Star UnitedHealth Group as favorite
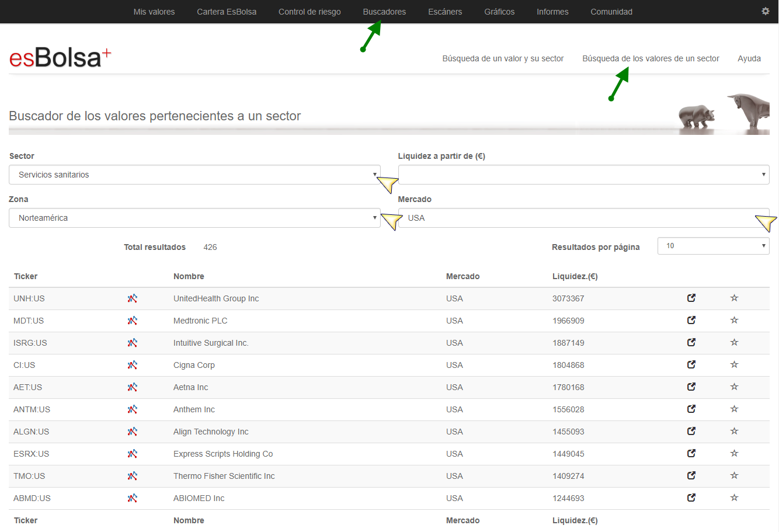 pyautogui.click(x=735, y=298)
